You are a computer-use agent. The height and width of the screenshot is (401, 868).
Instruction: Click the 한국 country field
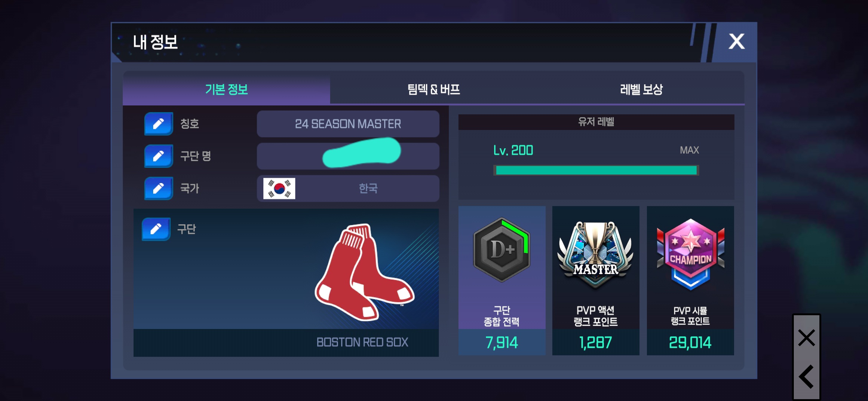point(348,188)
